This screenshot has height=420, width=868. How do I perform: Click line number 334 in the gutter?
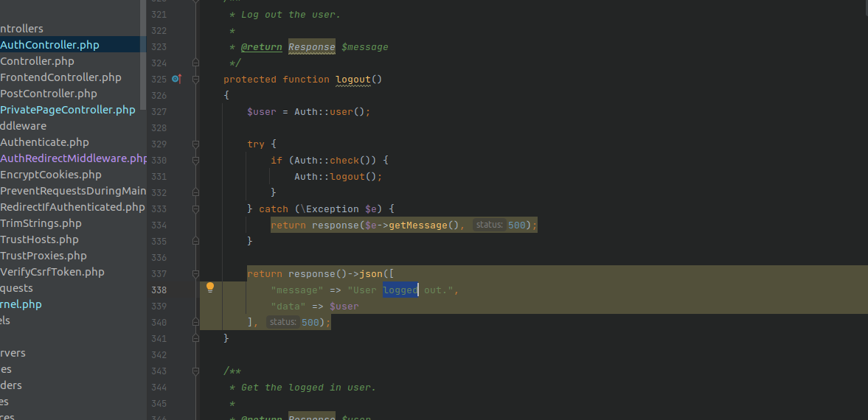coord(159,225)
